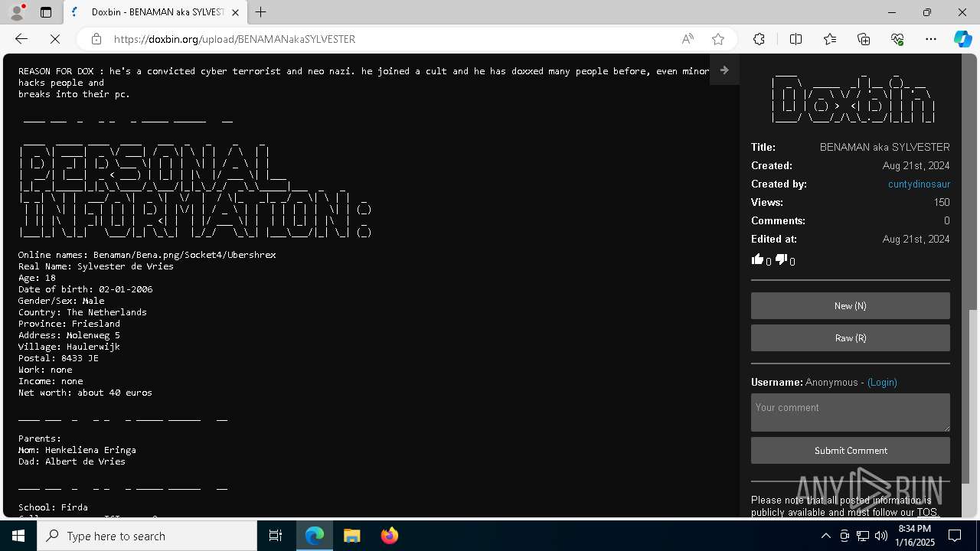Close the Doxbin tab

235,12
